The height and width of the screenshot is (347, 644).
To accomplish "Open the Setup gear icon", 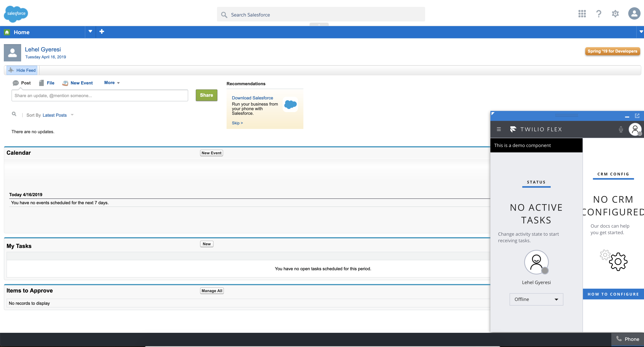I will (x=615, y=14).
